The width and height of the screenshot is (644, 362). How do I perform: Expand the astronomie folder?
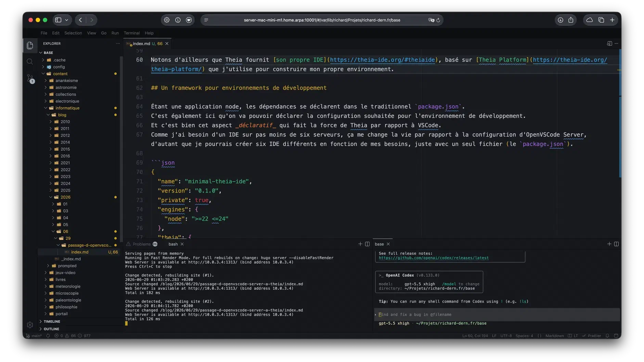(66, 87)
